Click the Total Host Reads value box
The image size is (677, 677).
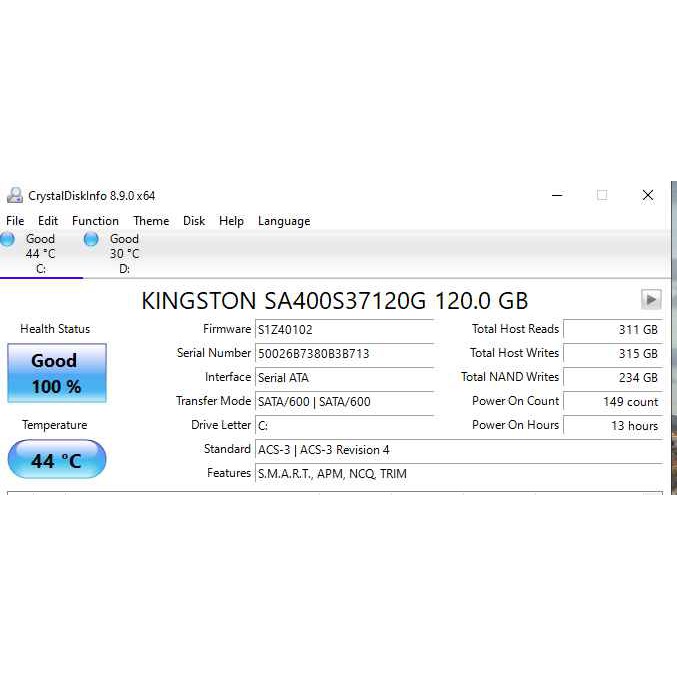tap(612, 330)
